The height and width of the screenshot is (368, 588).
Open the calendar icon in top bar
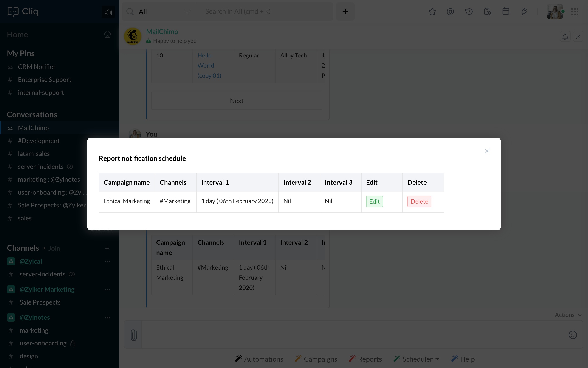click(506, 11)
